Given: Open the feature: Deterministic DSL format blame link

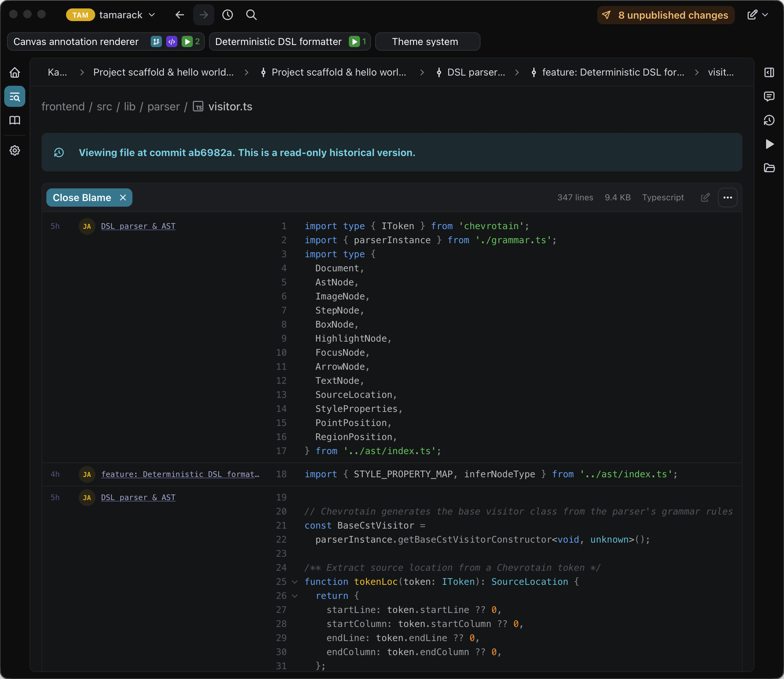Looking at the screenshot, I should click(180, 474).
